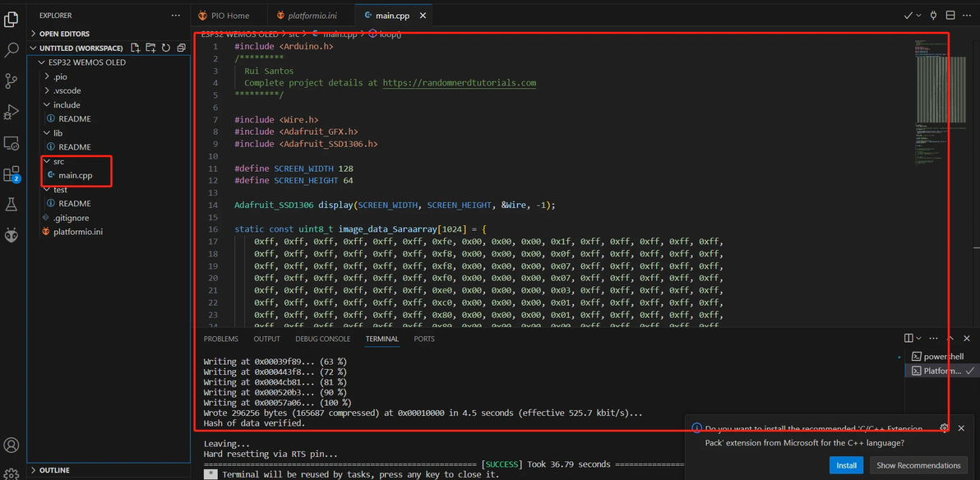Open the Explorer view in activity bar
The height and width of the screenshot is (480, 980).
[12, 19]
